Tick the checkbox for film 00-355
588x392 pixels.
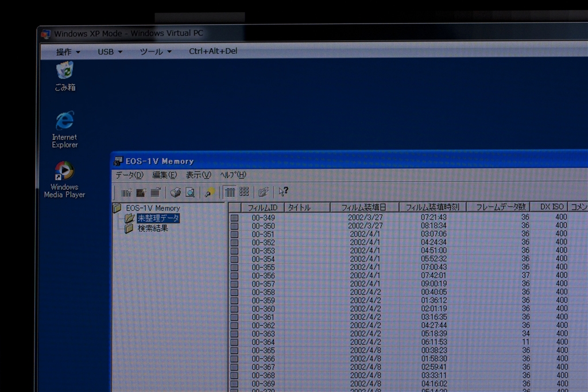(235, 267)
